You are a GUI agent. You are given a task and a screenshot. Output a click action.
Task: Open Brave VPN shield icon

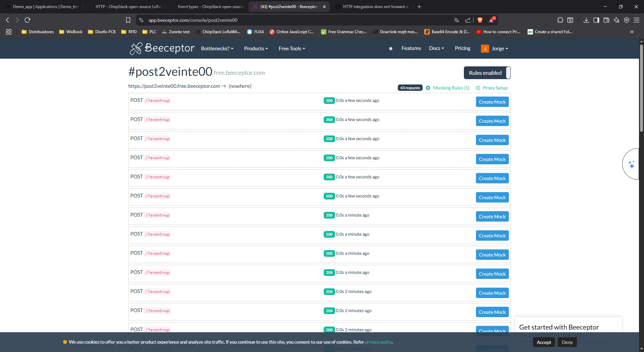(627, 20)
